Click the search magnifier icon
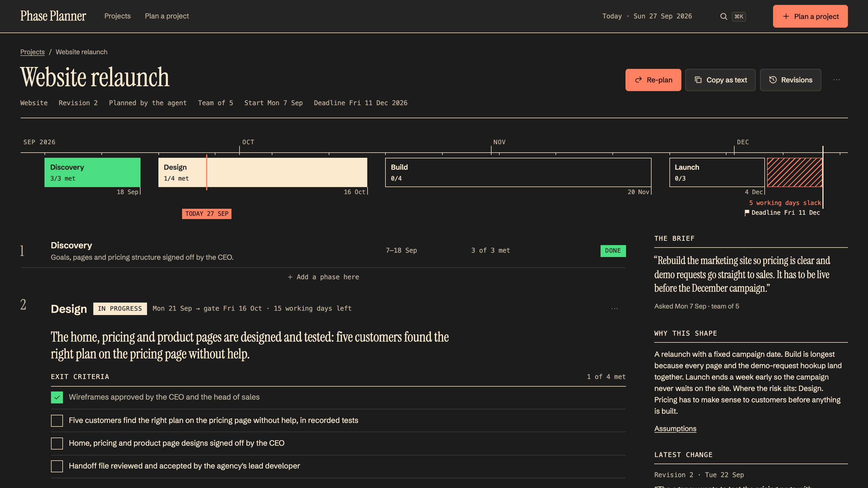This screenshot has height=488, width=868. 723,16
